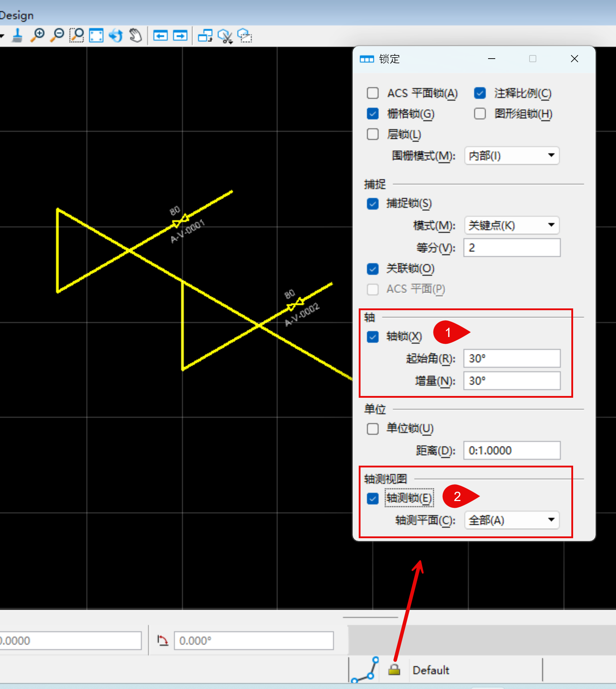Click the Update View brush icon
Screen dimensions: 616x689
[17, 36]
